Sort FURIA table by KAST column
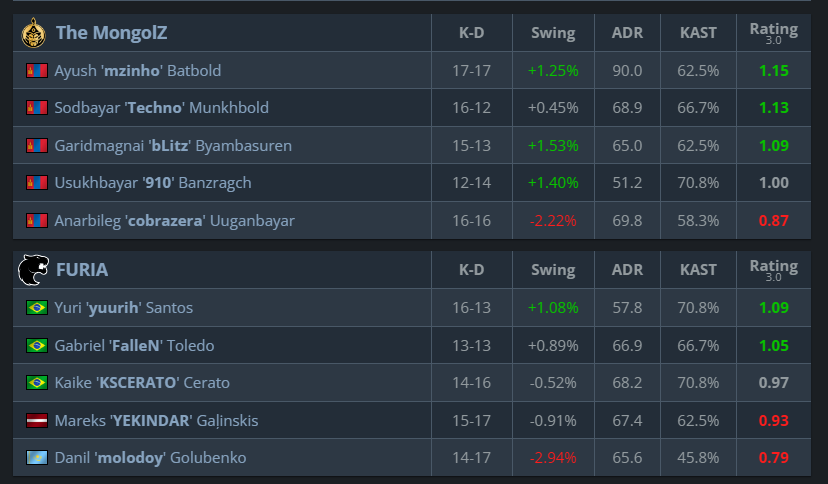 (698, 270)
